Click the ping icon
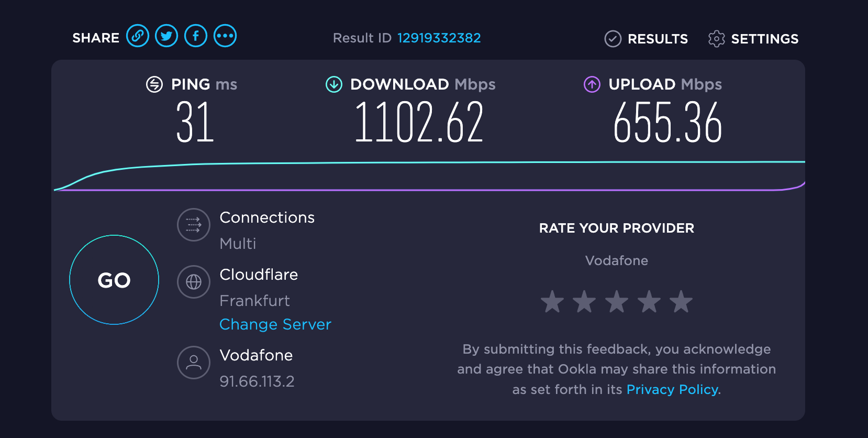 (154, 84)
